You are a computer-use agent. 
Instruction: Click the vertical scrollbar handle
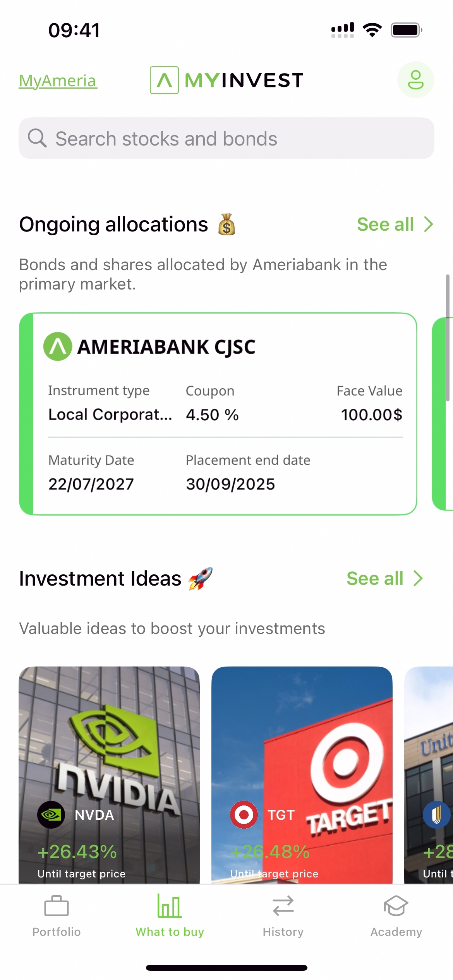tap(448, 338)
